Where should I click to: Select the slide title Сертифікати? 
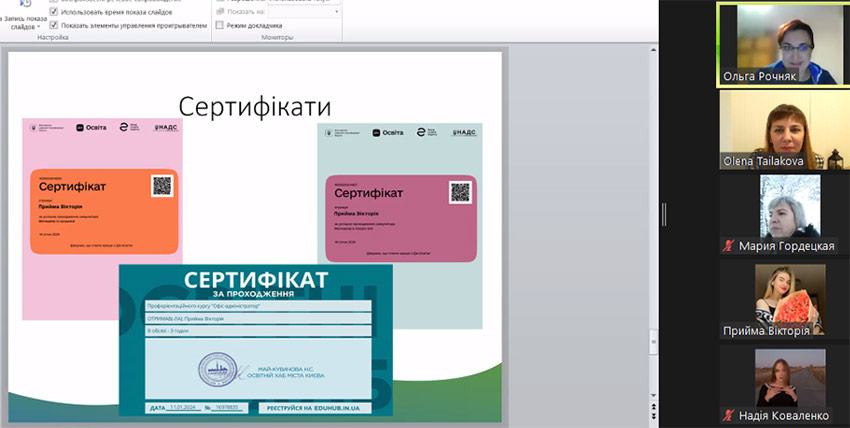(255, 107)
